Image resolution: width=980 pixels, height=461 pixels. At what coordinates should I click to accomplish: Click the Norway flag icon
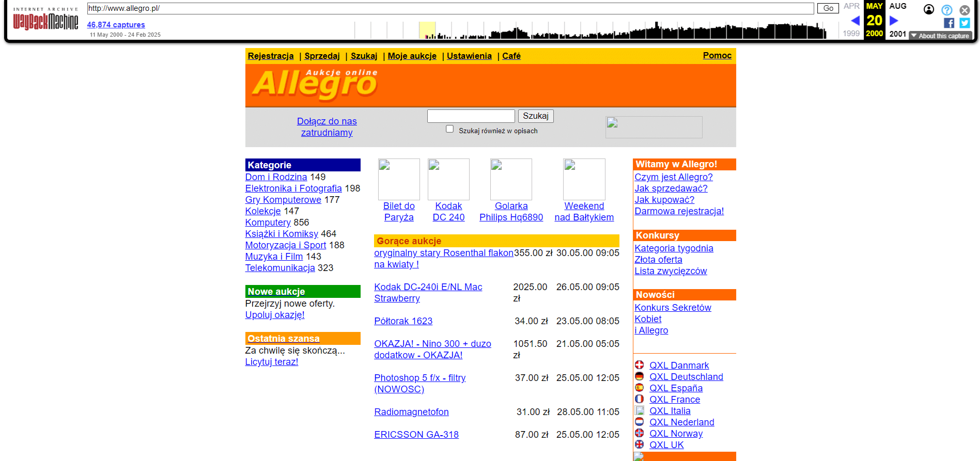tap(640, 433)
